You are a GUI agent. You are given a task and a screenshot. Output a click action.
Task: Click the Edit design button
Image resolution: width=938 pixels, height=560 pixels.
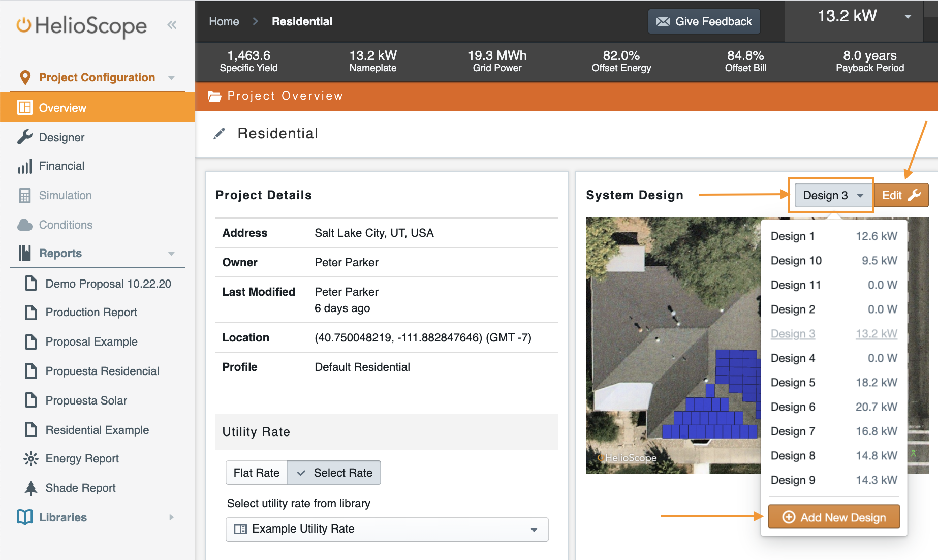[901, 195]
